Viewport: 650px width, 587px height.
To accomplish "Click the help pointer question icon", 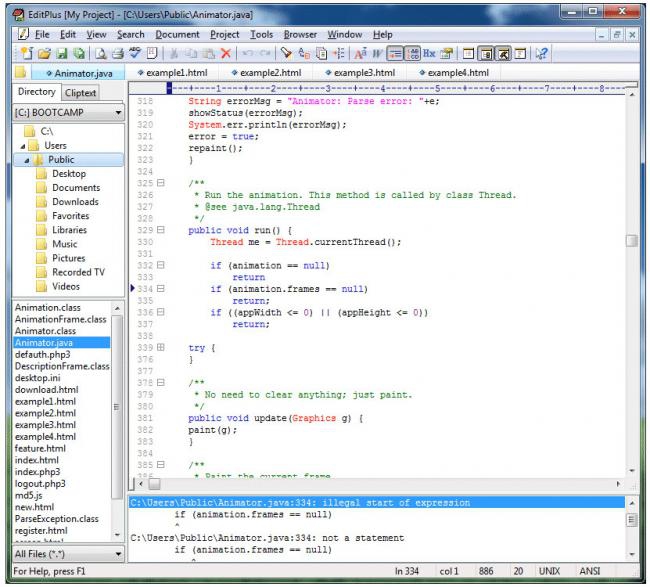I will (541, 53).
